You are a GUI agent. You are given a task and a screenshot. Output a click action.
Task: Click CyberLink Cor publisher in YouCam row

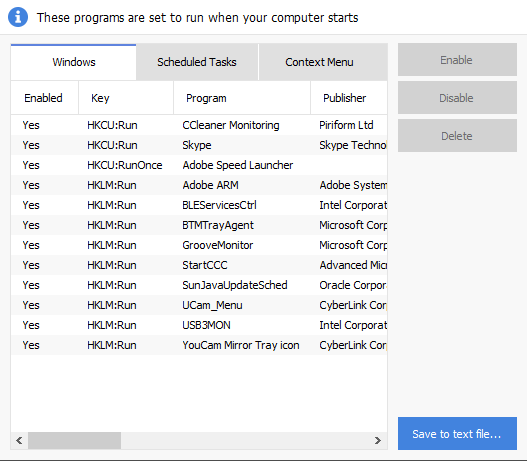353,345
